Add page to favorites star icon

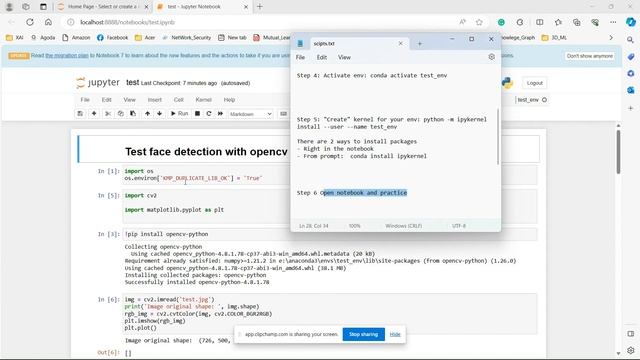[x=479, y=22]
